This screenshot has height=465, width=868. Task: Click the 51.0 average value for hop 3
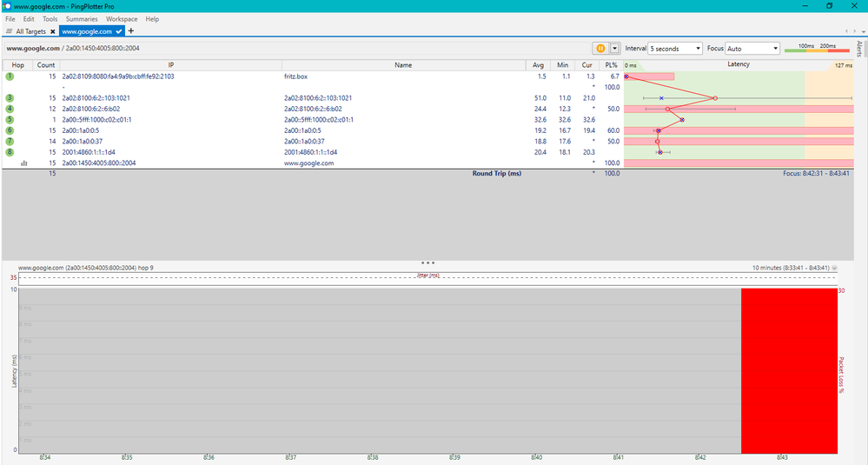540,98
